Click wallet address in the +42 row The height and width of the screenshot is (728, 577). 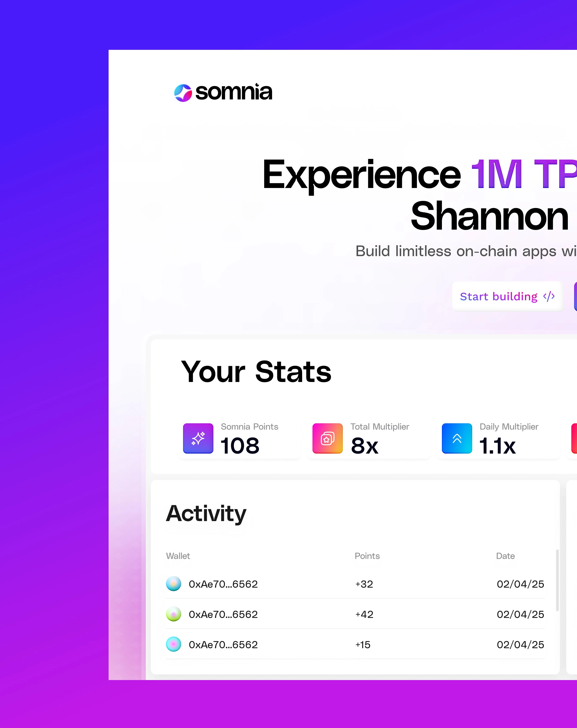(x=223, y=614)
